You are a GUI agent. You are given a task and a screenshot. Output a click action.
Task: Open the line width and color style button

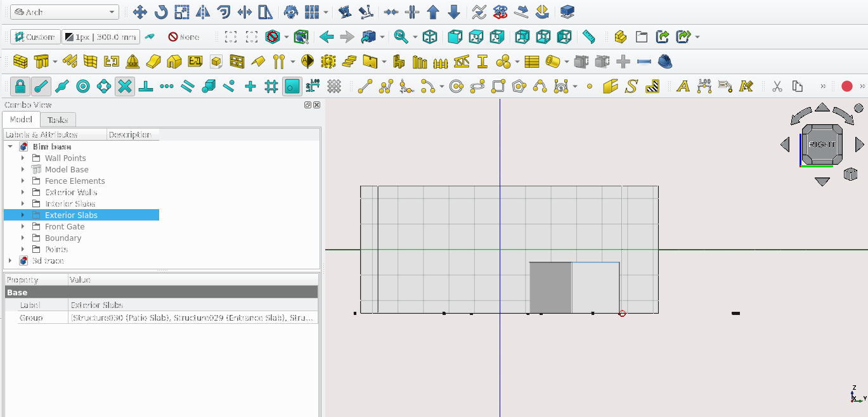100,37
